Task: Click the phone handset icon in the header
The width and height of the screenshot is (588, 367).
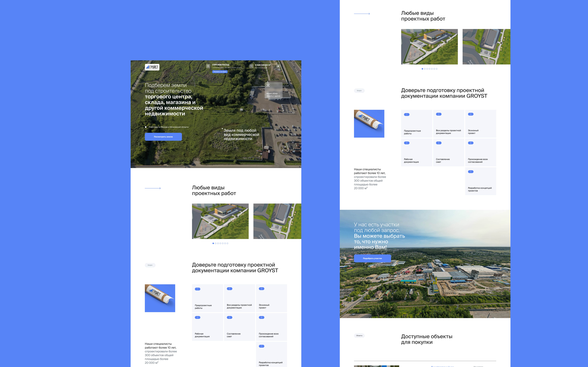Action: [x=251, y=66]
